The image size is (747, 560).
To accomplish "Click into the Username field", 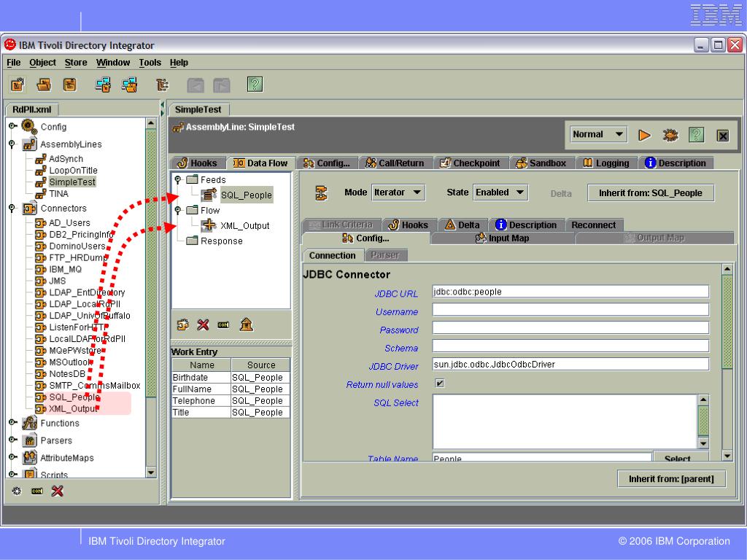I will pyautogui.click(x=570, y=310).
